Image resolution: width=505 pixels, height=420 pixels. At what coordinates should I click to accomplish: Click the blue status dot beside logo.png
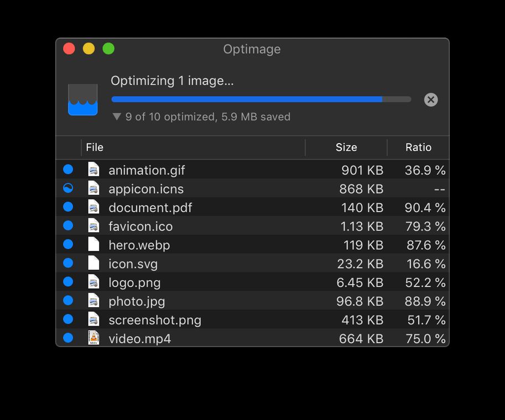point(68,282)
